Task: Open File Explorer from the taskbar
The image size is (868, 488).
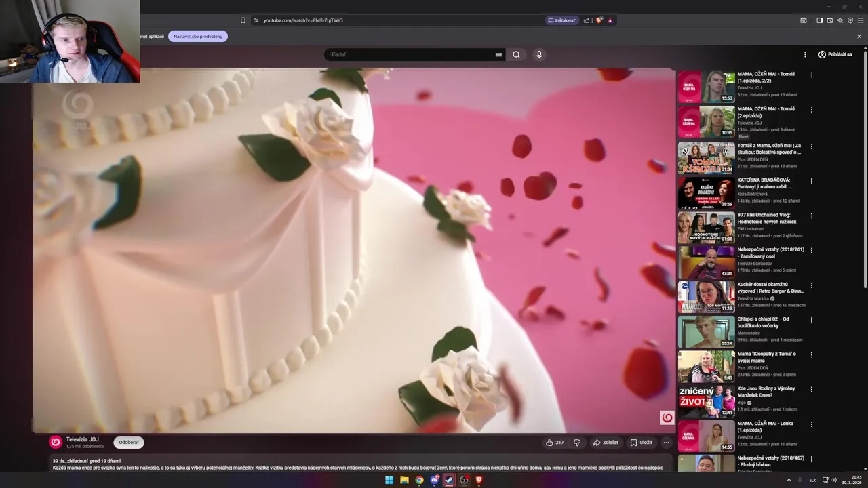Action: [404, 480]
